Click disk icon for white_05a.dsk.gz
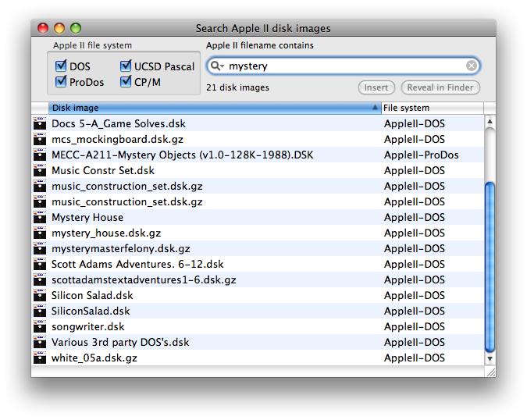527x420 pixels. click(40, 358)
